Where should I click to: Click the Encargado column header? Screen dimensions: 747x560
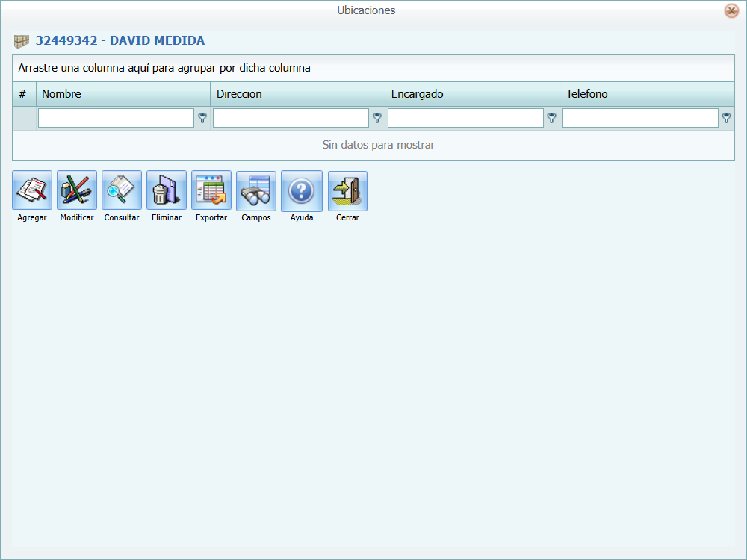click(472, 94)
